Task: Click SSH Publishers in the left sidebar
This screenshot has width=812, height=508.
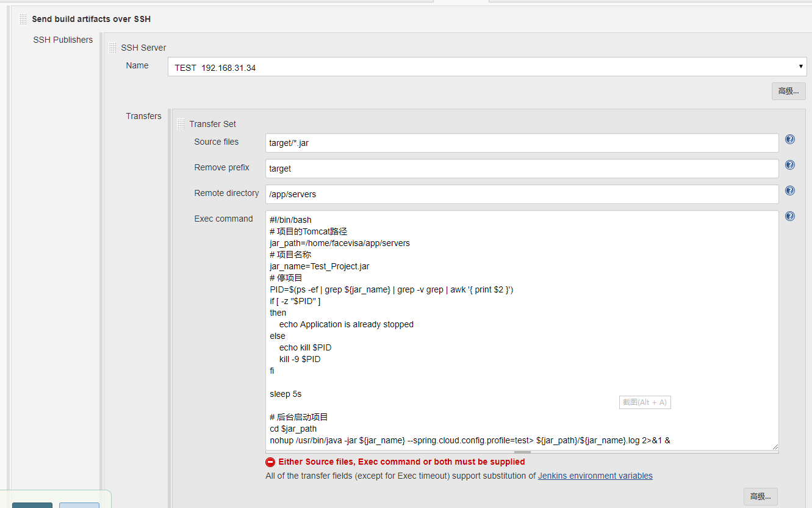Action: pos(63,39)
